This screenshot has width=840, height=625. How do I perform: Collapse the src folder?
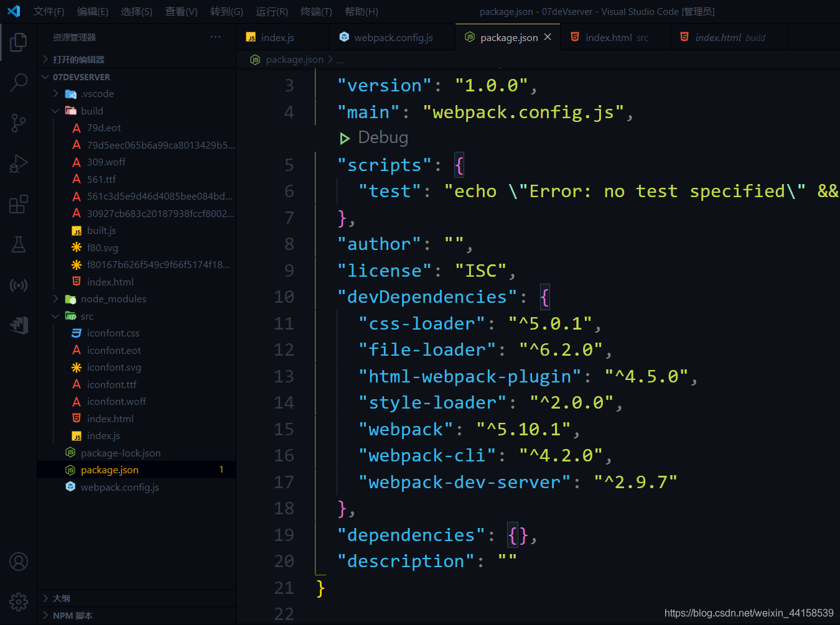(x=137, y=316)
